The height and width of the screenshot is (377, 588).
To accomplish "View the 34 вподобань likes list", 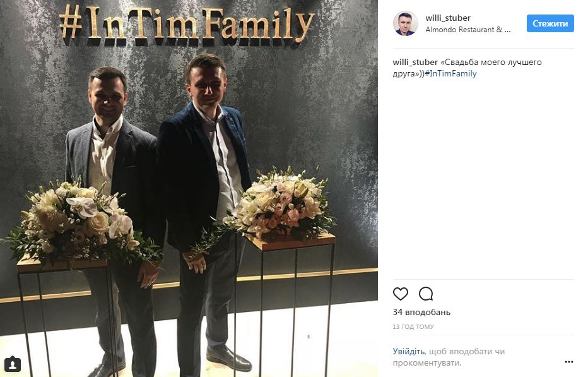I will point(421,312).
